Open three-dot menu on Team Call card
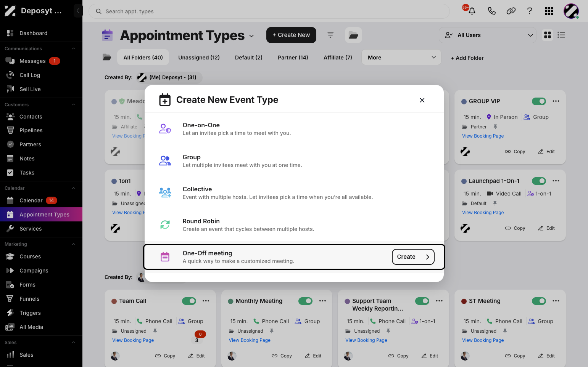Image resolution: width=588 pixels, height=367 pixels. pos(206,301)
